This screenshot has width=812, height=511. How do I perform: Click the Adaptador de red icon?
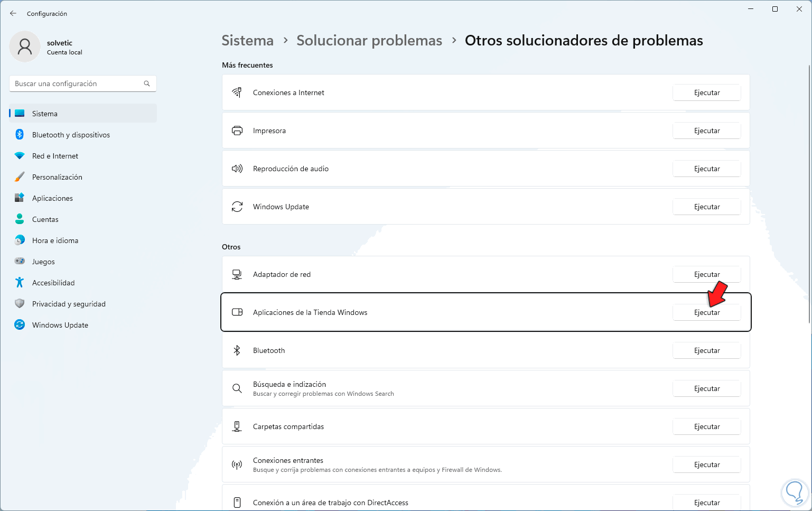pyautogui.click(x=237, y=274)
